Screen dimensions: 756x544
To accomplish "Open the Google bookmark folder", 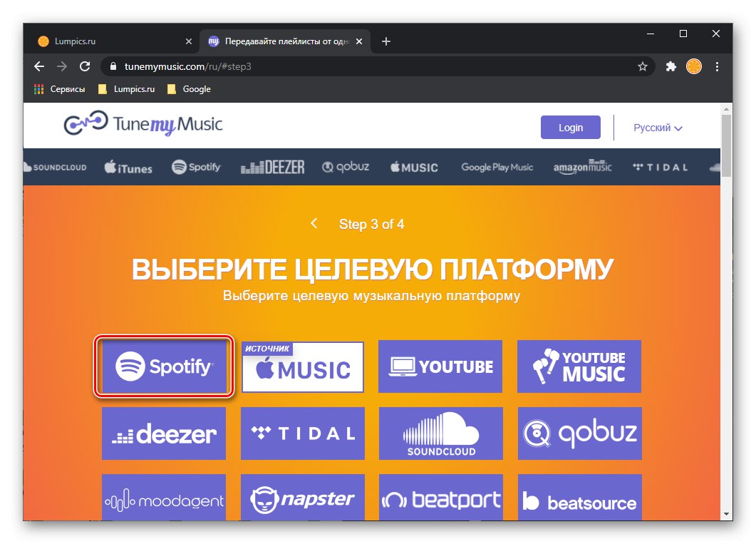I will [189, 89].
